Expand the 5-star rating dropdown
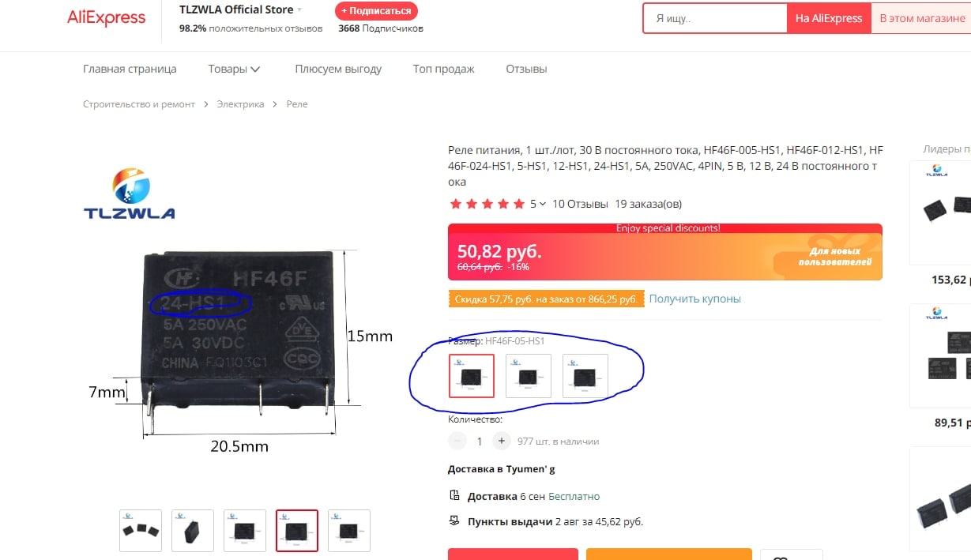971x560 pixels. click(x=543, y=204)
